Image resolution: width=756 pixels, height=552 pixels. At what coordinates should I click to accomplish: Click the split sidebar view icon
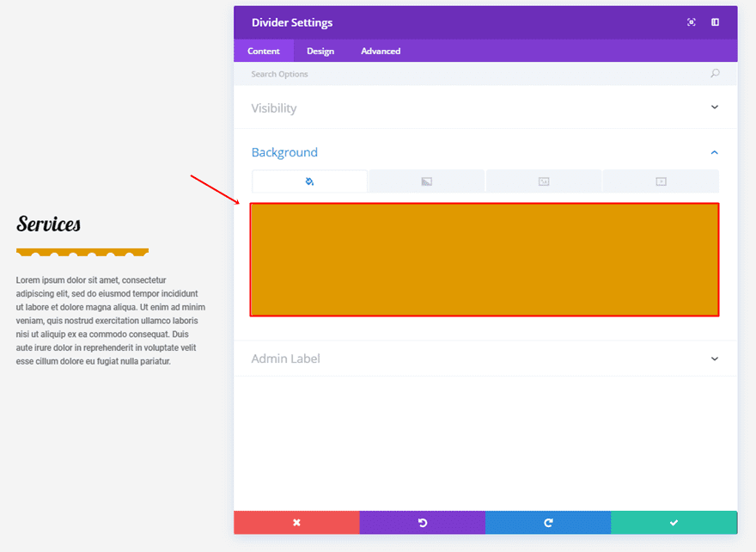tap(715, 22)
